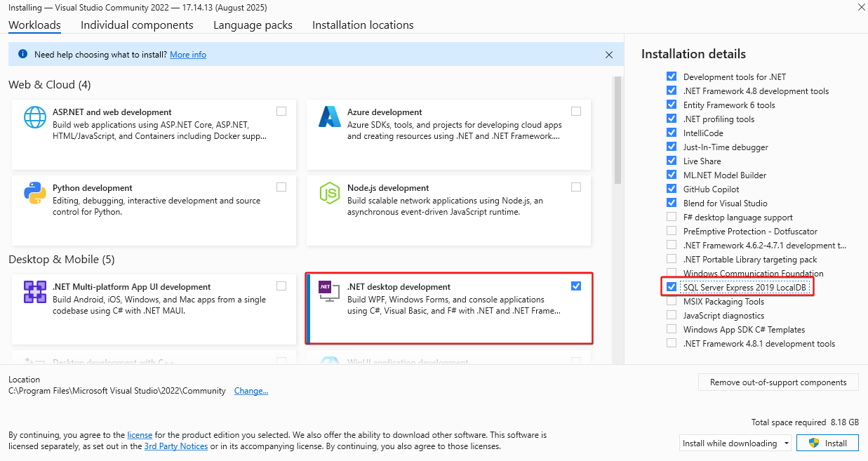This screenshot has height=461, width=868.
Task: Open the Language packs tab
Action: tap(253, 25)
